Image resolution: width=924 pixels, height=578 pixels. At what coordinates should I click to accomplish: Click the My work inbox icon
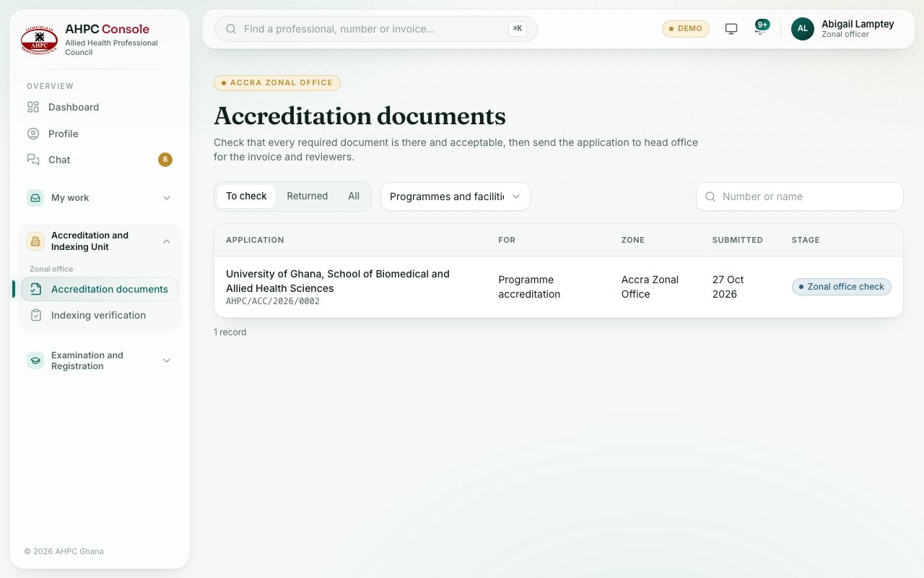click(x=35, y=198)
